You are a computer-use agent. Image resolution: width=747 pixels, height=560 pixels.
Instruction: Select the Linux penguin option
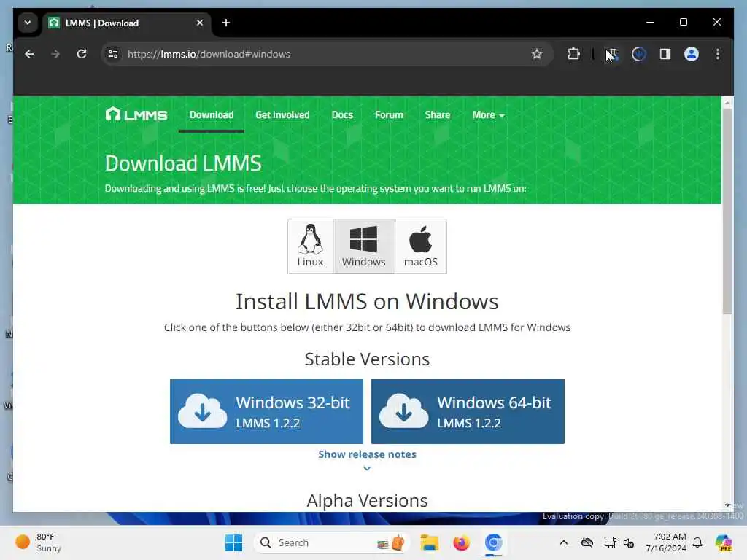tap(310, 246)
